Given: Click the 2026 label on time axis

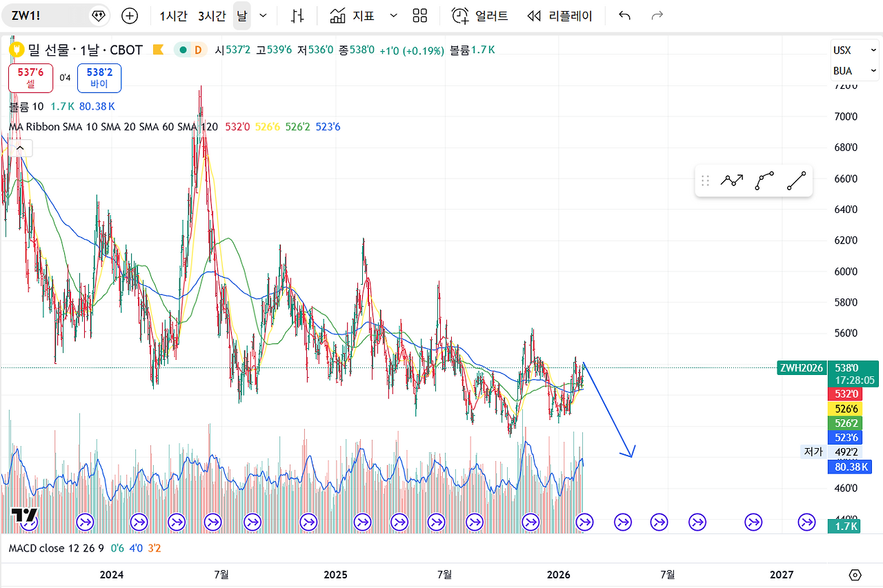Looking at the screenshot, I should (x=559, y=574).
